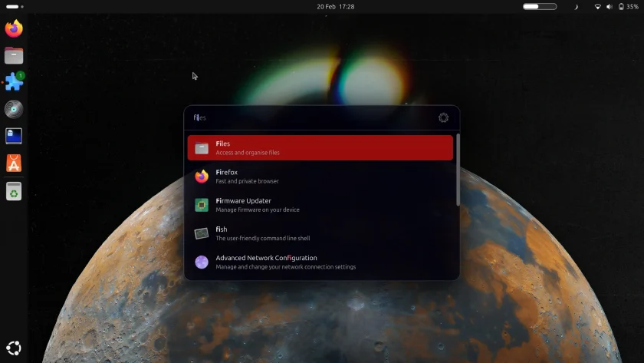Open the Wi-Fi indicator in the top bar
Viewport: 644px width, 363px height.
point(597,7)
